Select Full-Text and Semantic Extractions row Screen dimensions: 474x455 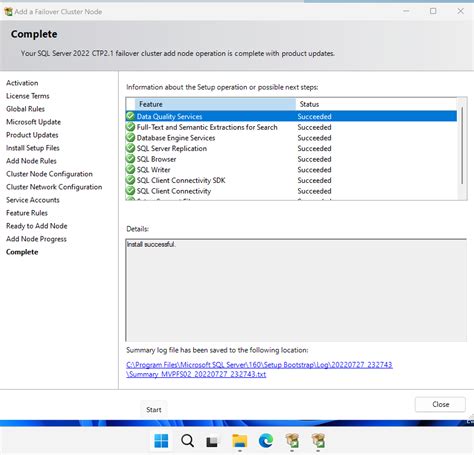(x=291, y=127)
